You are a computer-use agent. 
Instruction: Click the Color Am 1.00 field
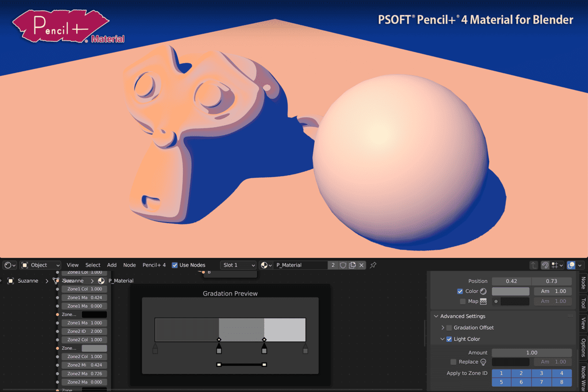tap(553, 291)
